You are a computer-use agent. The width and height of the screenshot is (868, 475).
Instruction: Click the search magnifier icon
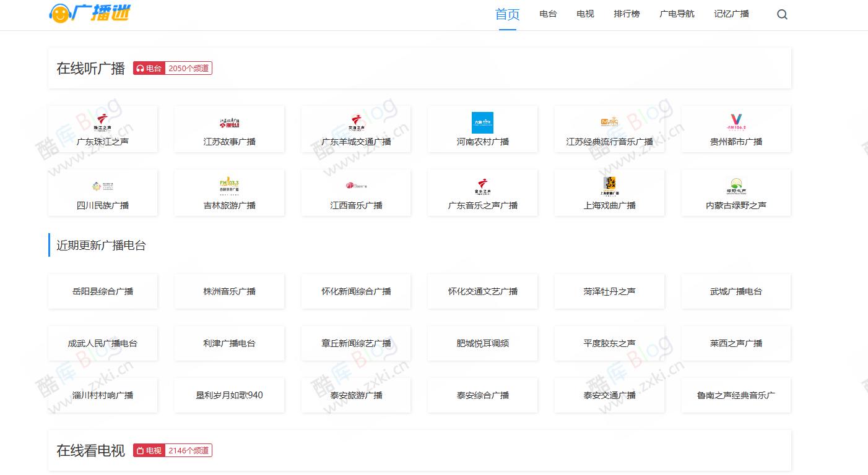(x=782, y=15)
